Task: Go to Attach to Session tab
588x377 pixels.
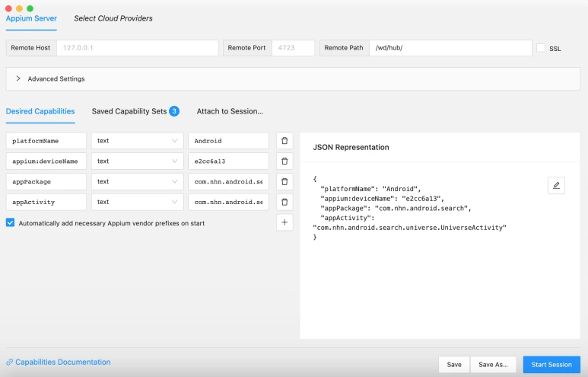Action: coord(230,111)
